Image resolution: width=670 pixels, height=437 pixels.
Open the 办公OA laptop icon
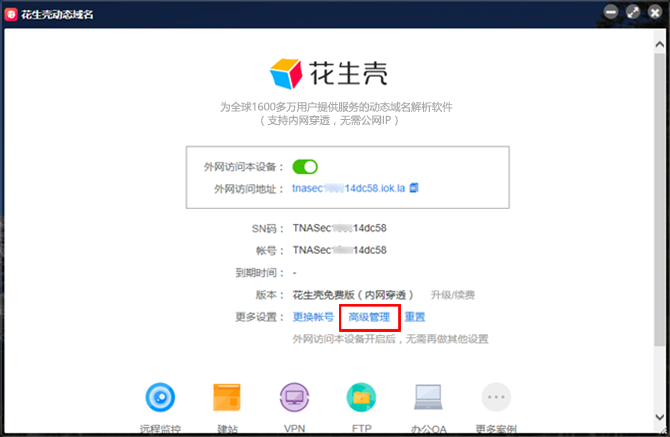(x=428, y=398)
